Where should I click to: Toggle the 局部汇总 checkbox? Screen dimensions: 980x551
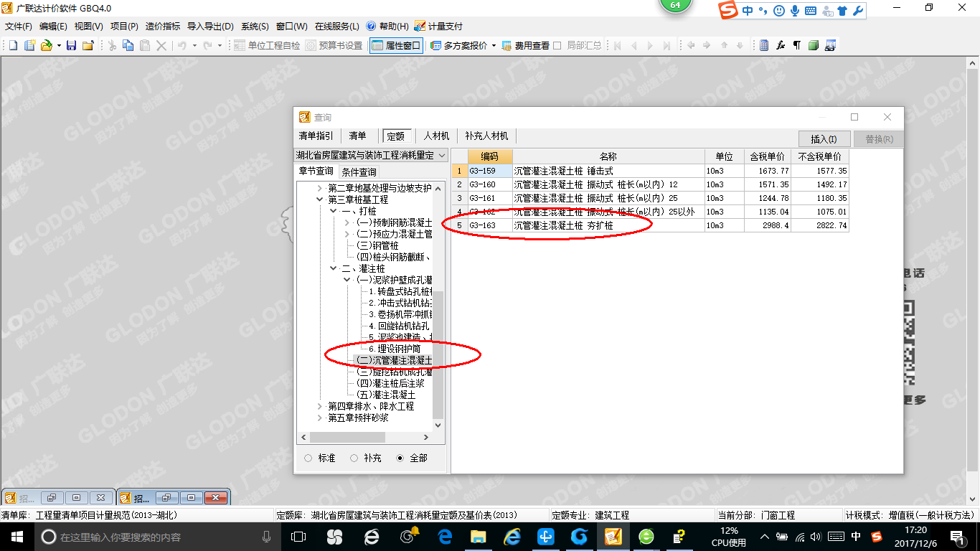click(557, 45)
